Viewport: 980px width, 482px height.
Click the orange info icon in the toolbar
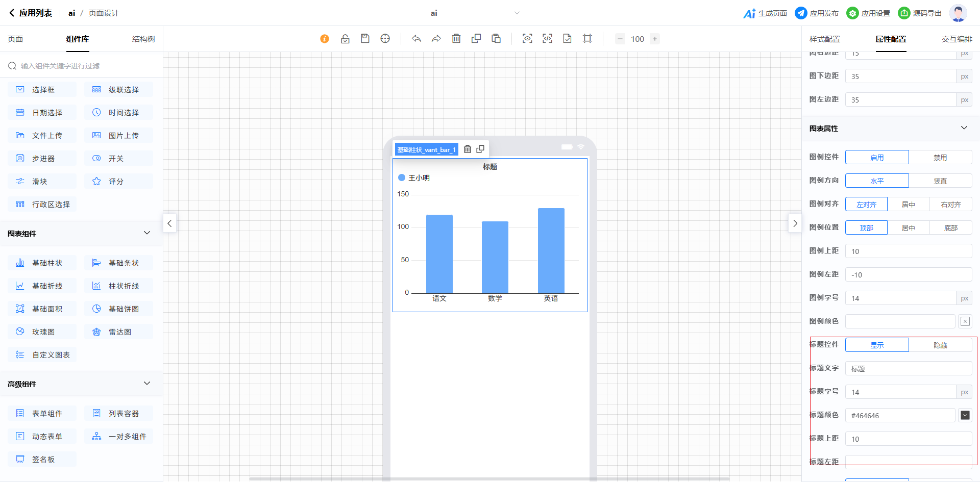pos(325,39)
